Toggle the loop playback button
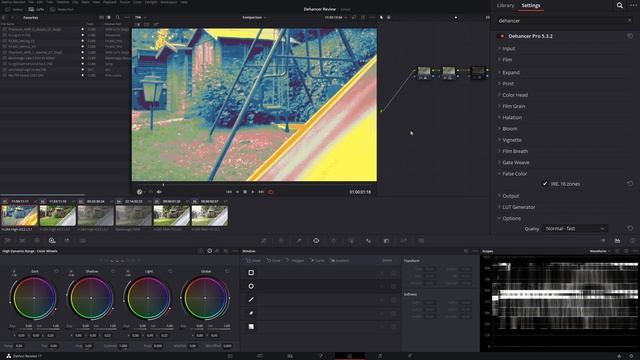The width and height of the screenshot is (640, 360). click(271, 191)
